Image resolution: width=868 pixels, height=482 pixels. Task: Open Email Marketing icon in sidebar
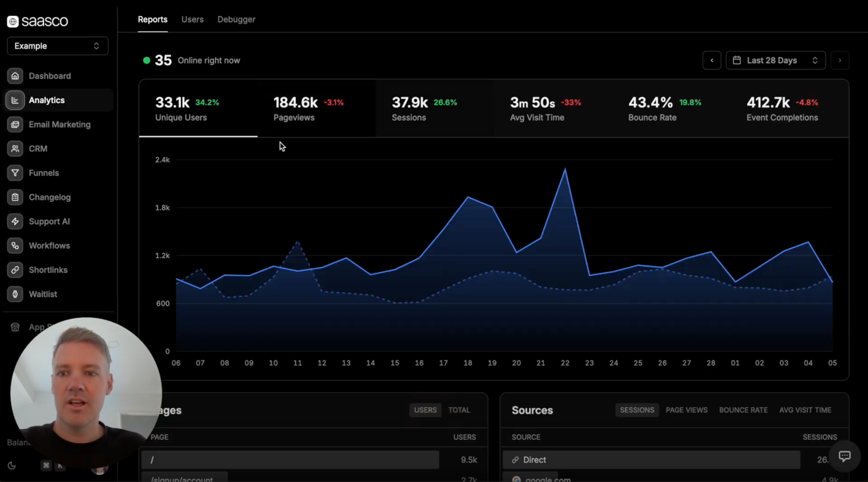point(15,124)
